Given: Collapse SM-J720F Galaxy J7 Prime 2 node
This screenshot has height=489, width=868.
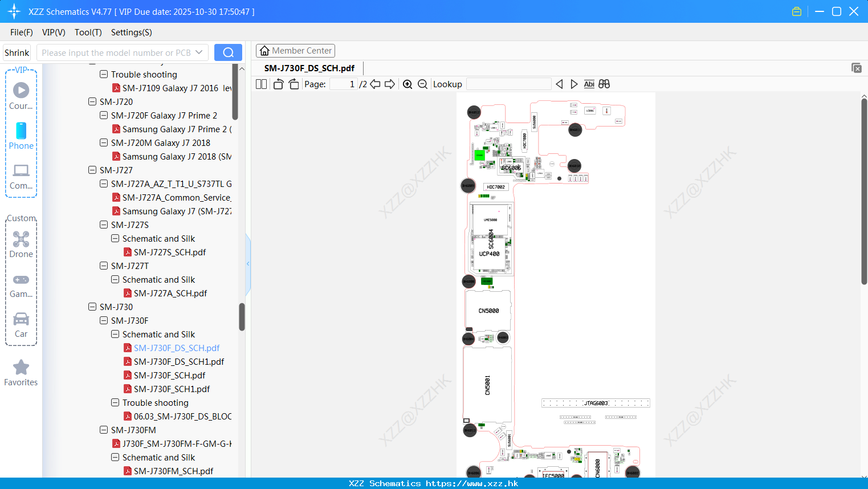Looking at the screenshot, I should coord(104,115).
